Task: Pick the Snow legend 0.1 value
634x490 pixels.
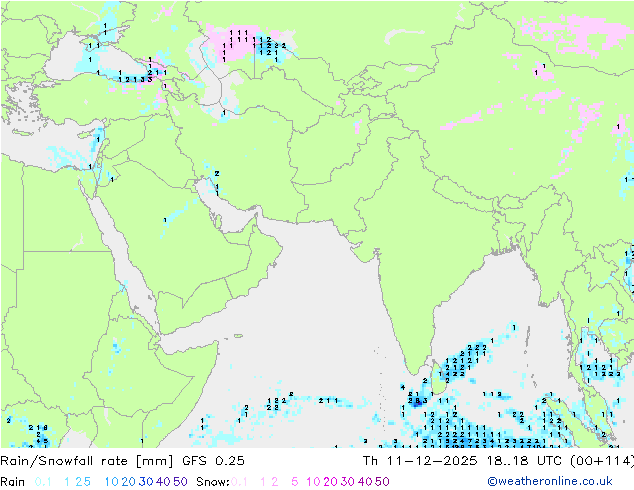Action: 239,482
